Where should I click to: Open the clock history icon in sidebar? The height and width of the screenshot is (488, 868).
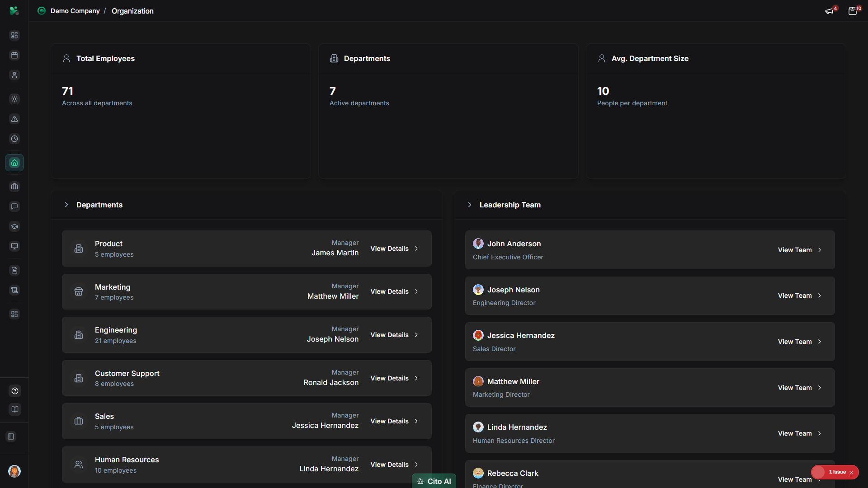point(14,139)
